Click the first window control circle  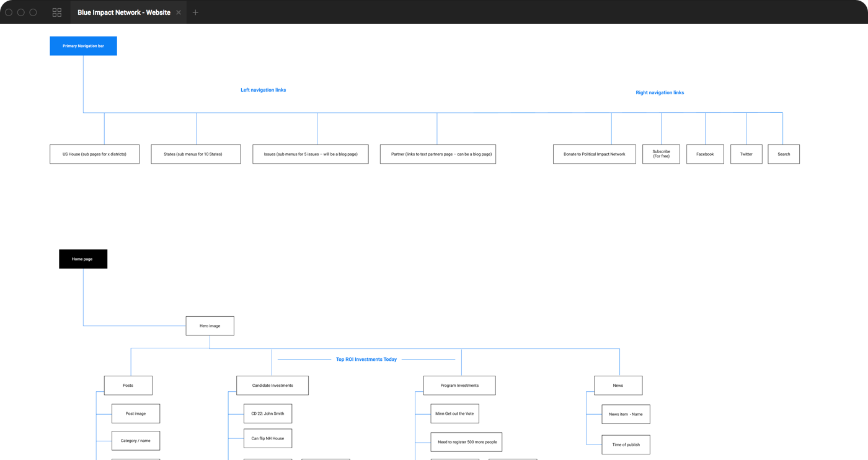point(9,12)
